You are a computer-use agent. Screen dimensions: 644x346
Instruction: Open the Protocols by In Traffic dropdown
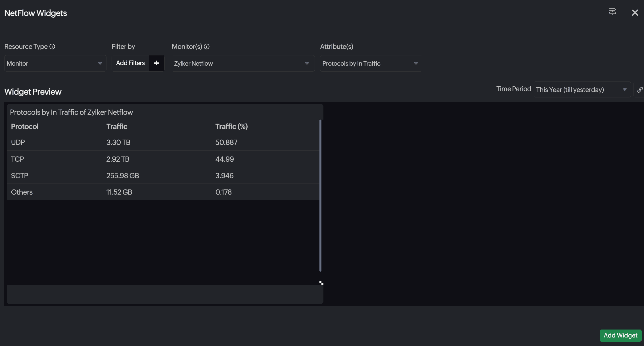pos(371,63)
